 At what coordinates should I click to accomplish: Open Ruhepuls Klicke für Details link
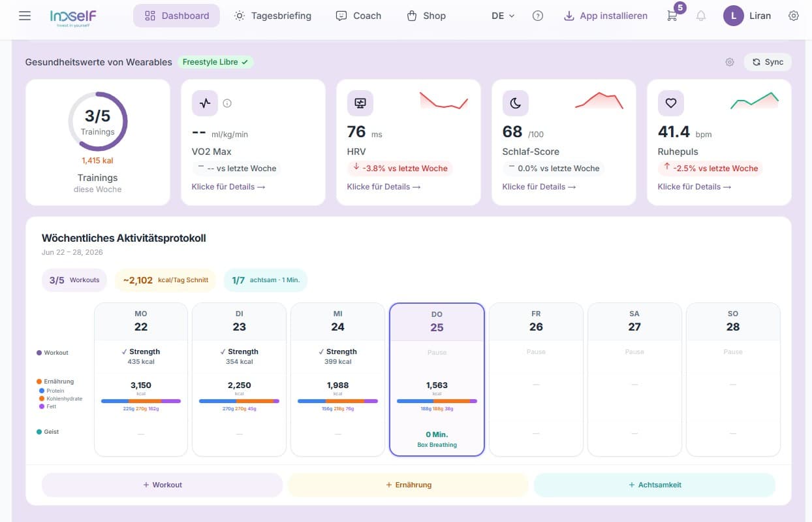point(695,187)
